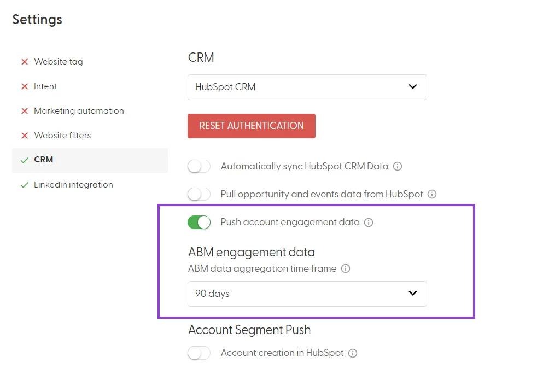
Task: Click the Reset Authentication button
Action: 252,126
